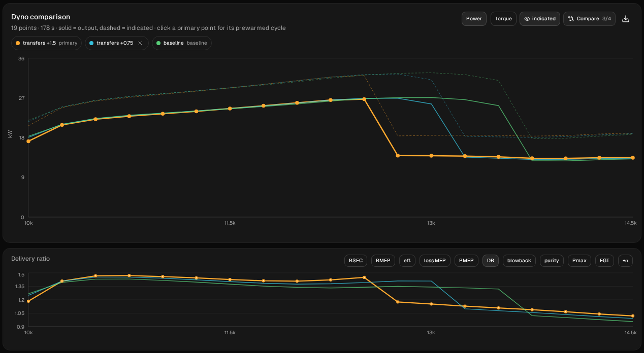Screen dimensions: 644x353
Task: Click the blue swatch dot for transfers +0.75
Action: pyautogui.click(x=91, y=43)
